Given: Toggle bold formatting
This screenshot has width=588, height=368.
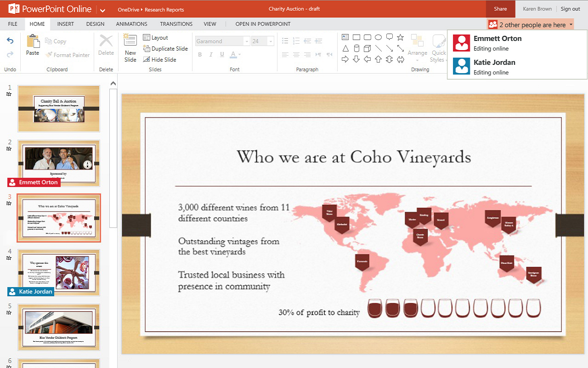Looking at the screenshot, I should [x=200, y=54].
